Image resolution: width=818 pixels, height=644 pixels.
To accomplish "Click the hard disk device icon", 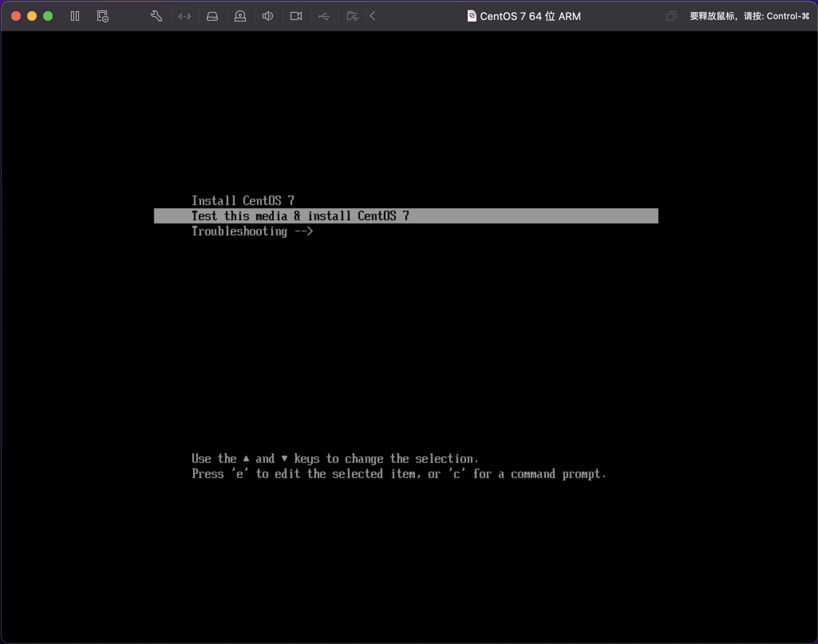I will 212,16.
